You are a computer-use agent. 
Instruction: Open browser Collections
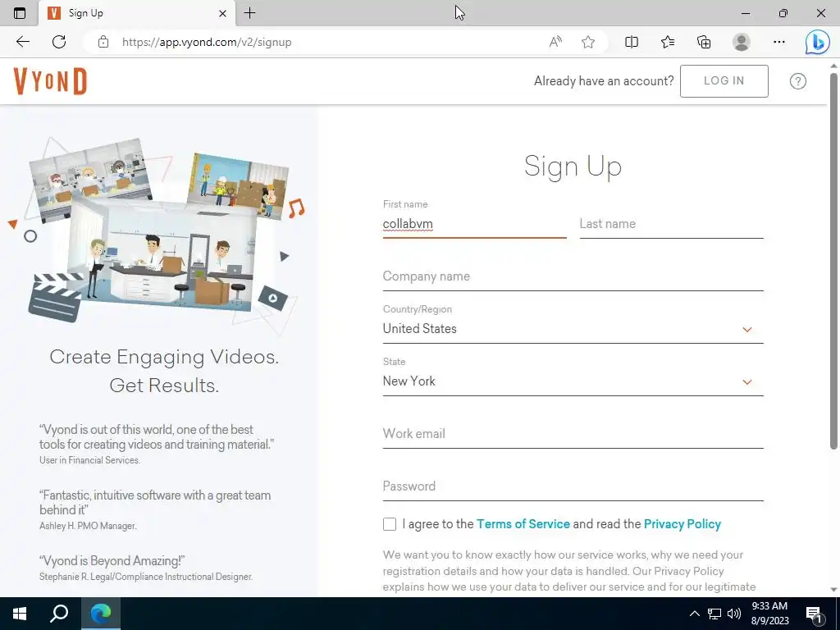[x=704, y=42]
